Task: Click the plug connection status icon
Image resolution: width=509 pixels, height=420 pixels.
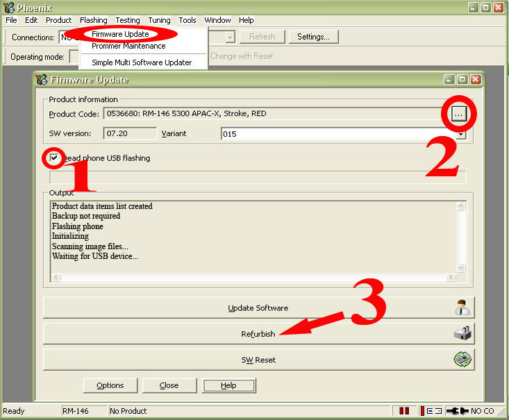Action: [457, 411]
